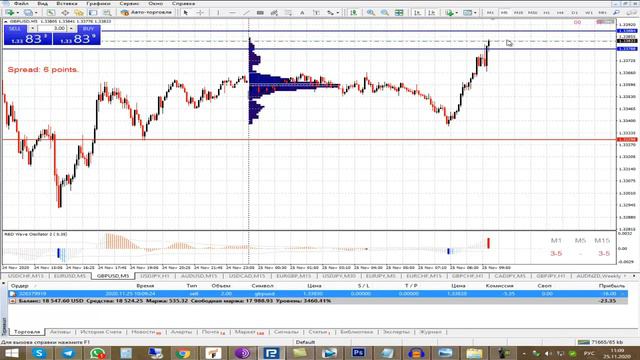Click the Zoom In magnifier
The height and width of the screenshot is (360, 640).
coord(371,13)
